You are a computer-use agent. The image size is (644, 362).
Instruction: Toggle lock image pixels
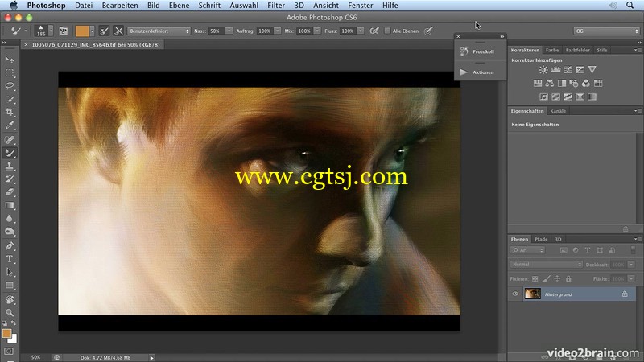click(x=546, y=278)
